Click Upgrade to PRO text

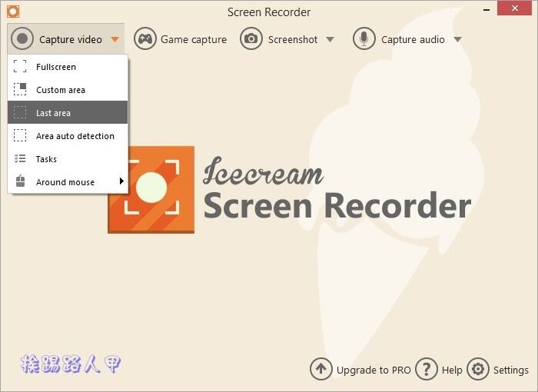(x=374, y=370)
